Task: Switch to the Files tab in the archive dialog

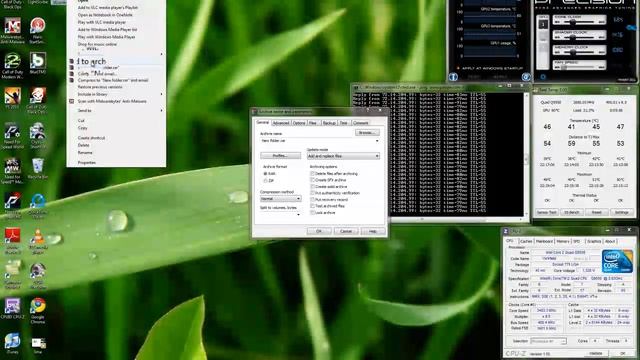Action: [313, 123]
